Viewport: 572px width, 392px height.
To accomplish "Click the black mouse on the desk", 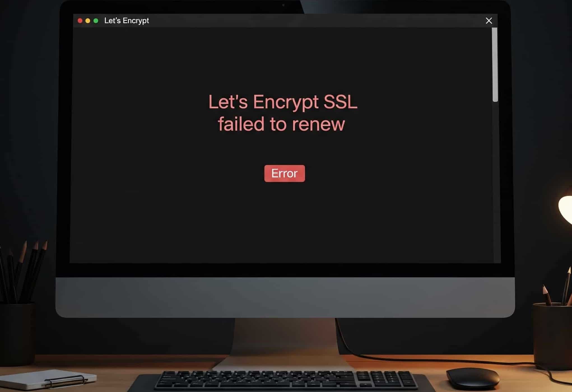I will click(x=473, y=378).
